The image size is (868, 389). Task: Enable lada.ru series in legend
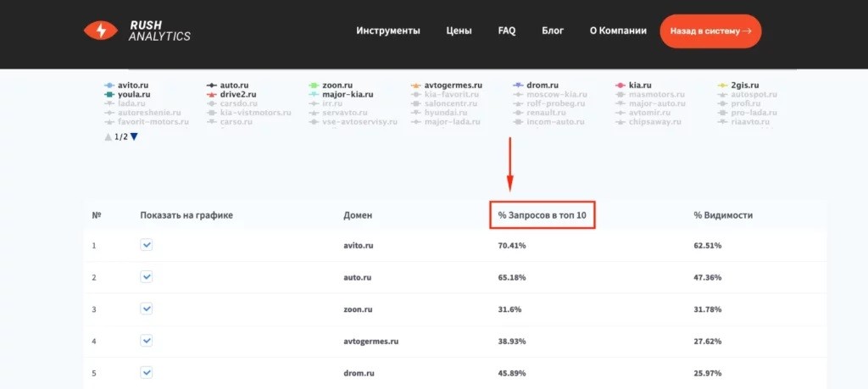[125, 103]
